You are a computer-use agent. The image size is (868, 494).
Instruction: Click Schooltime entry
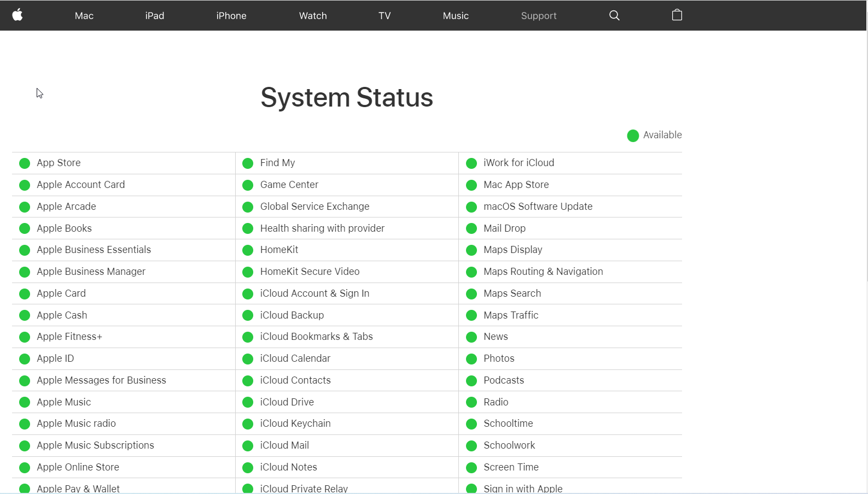tap(508, 424)
